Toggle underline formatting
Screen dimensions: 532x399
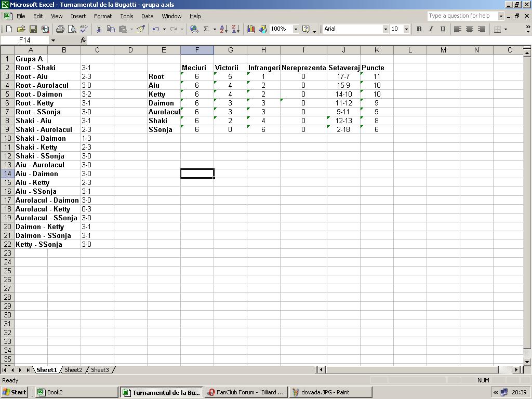coord(443,29)
